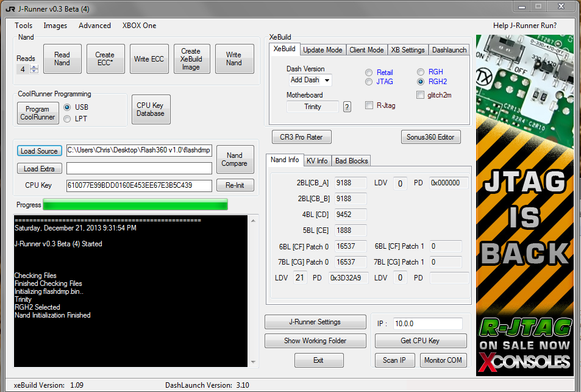Screen dimensions: 581x392
Task: Switch to the Client Mode tab
Action: coord(366,50)
